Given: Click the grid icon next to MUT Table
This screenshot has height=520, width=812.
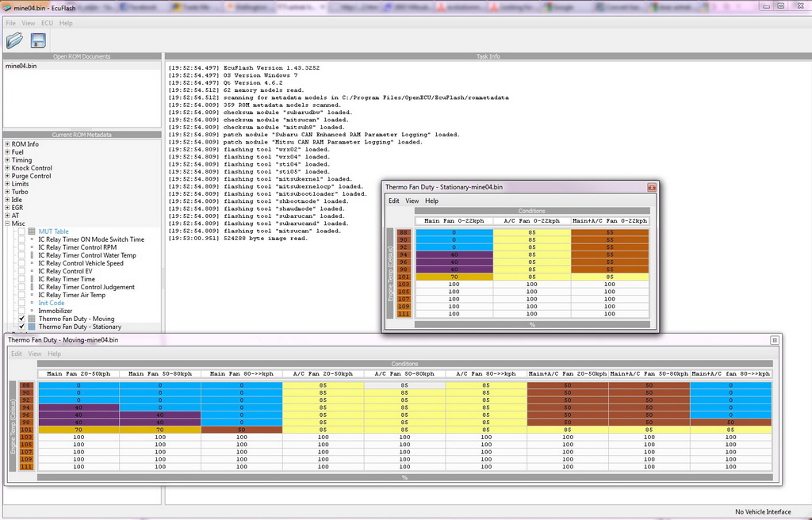Looking at the screenshot, I should point(32,231).
